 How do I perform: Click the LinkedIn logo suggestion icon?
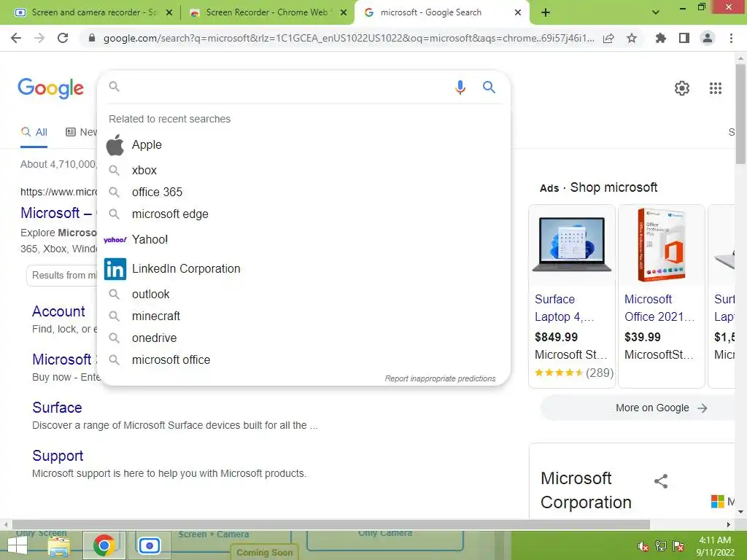(x=115, y=268)
